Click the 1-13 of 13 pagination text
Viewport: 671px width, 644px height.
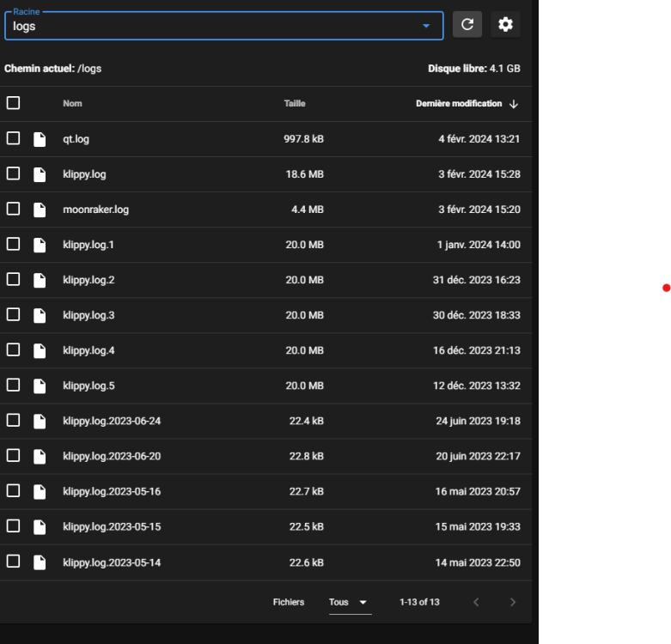(x=419, y=602)
